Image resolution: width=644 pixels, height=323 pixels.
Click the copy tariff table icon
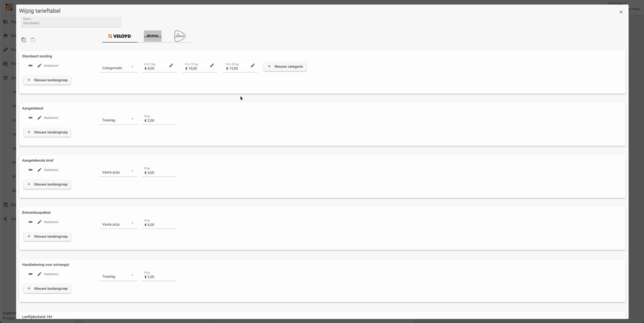pos(23,40)
